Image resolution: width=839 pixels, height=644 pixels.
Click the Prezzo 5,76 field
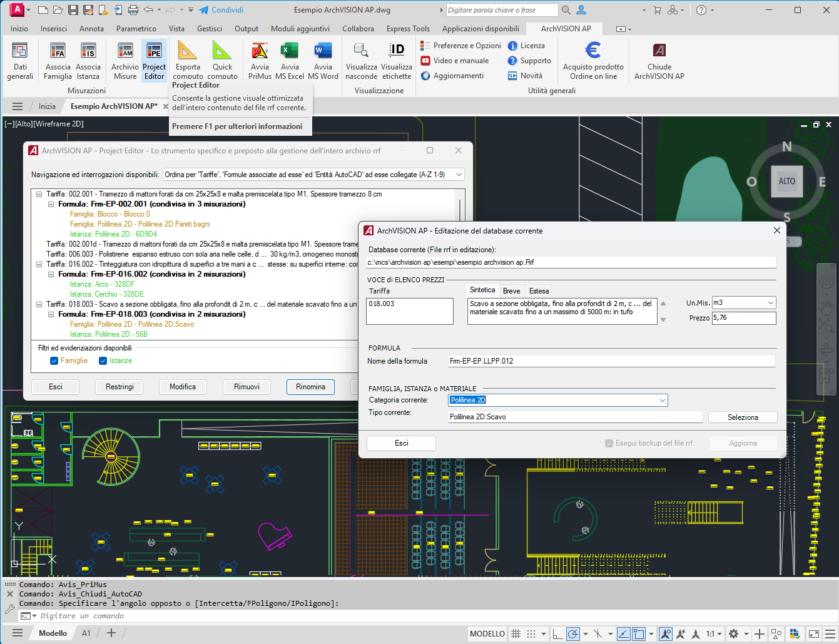[744, 318]
